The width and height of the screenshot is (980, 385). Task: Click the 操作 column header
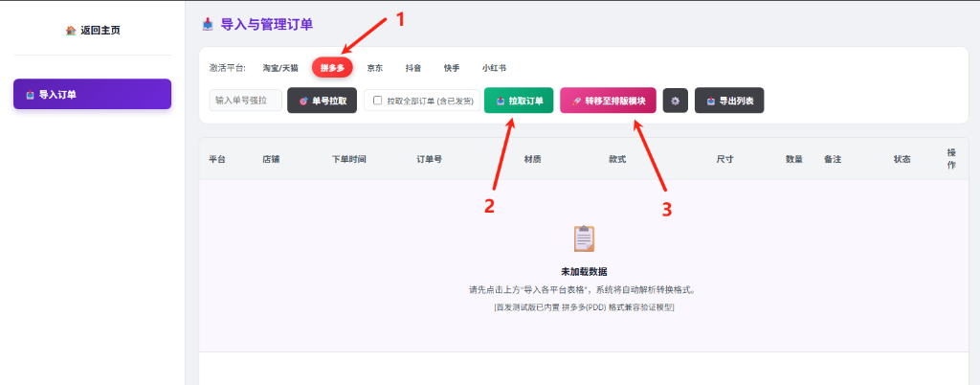[x=951, y=159]
